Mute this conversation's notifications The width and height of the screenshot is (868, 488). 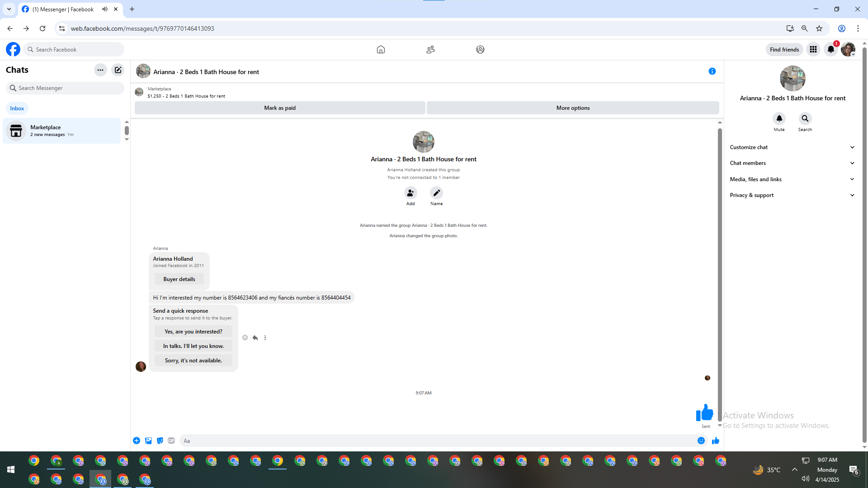779,119
